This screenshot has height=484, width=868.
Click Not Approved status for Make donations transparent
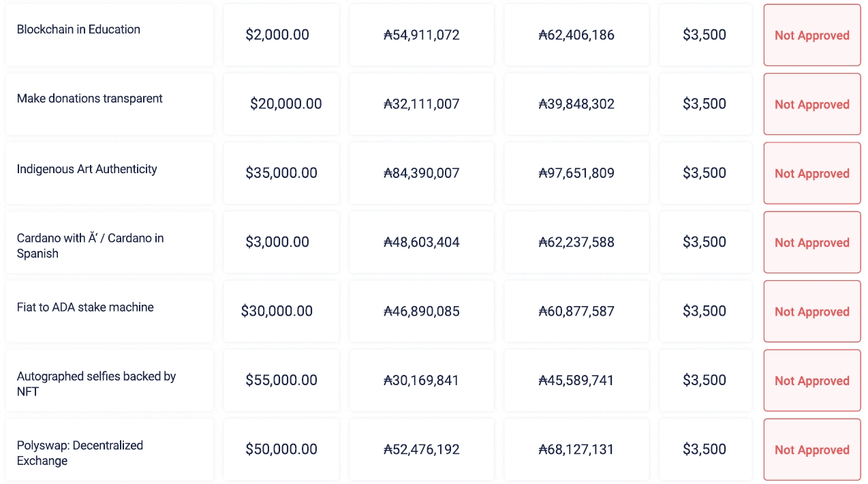click(811, 104)
